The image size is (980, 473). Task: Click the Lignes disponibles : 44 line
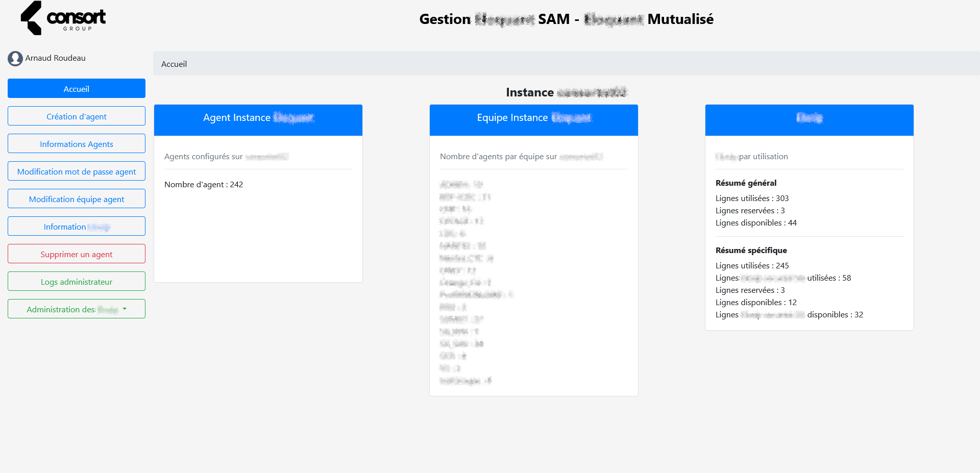click(x=756, y=223)
